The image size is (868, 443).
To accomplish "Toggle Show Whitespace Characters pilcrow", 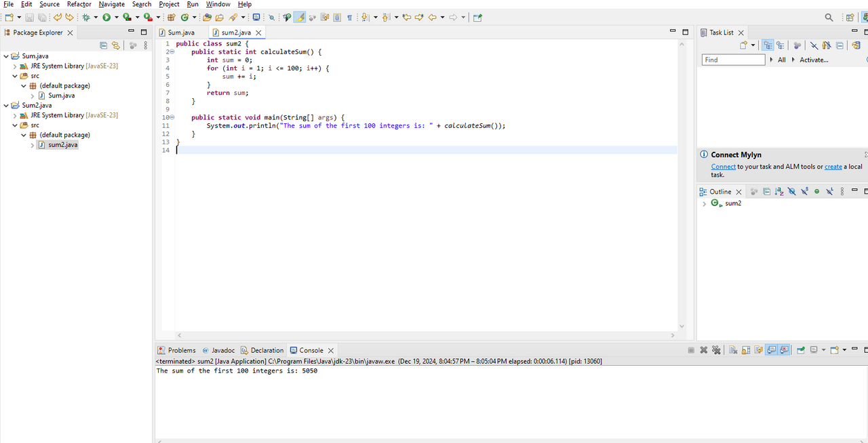I will [x=349, y=18].
